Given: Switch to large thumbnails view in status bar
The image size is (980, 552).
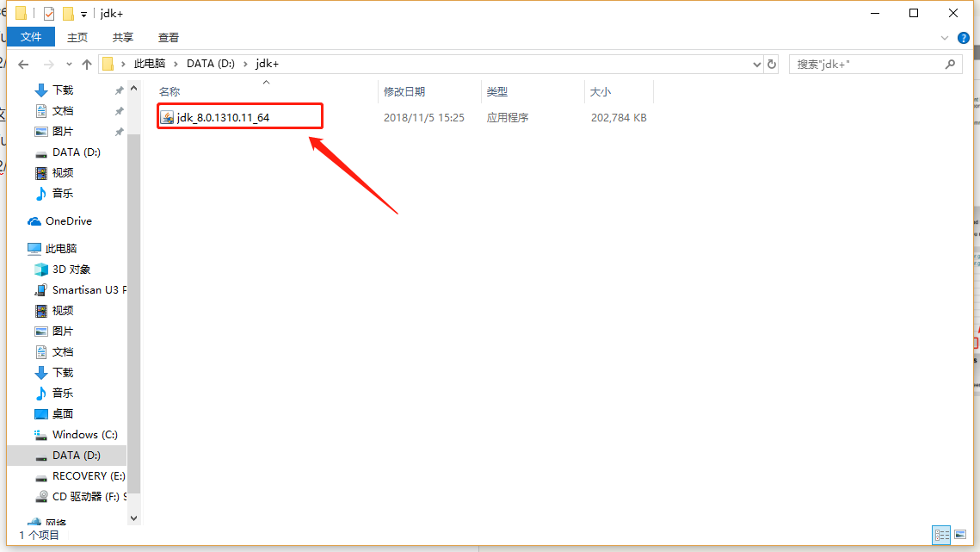Looking at the screenshot, I should point(961,535).
